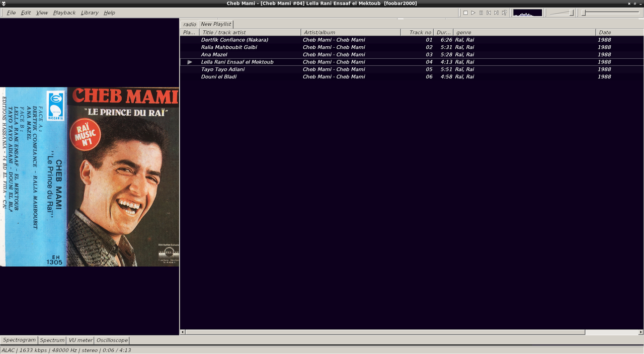The image size is (644, 354).
Task: Click the Stop playback button
Action: (465, 13)
